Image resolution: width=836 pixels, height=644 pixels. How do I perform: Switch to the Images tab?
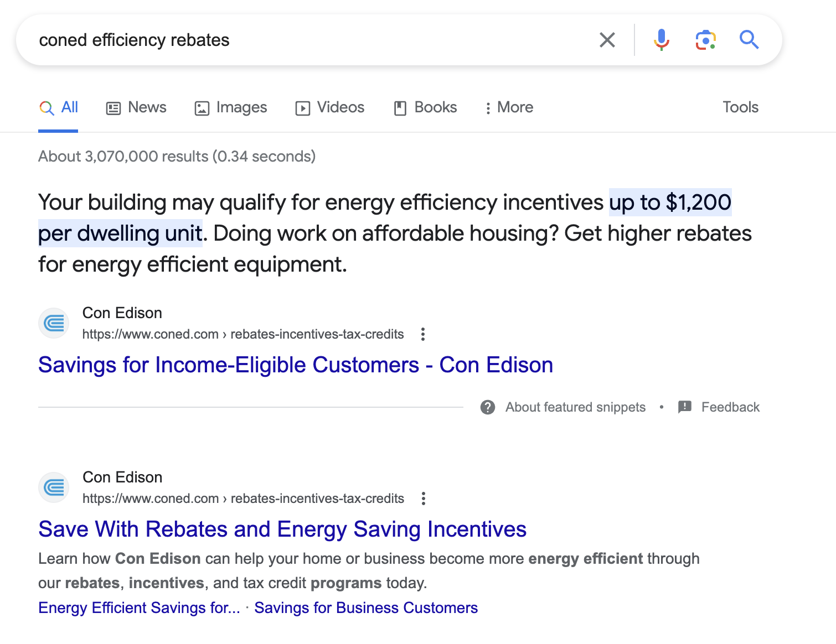click(x=231, y=107)
